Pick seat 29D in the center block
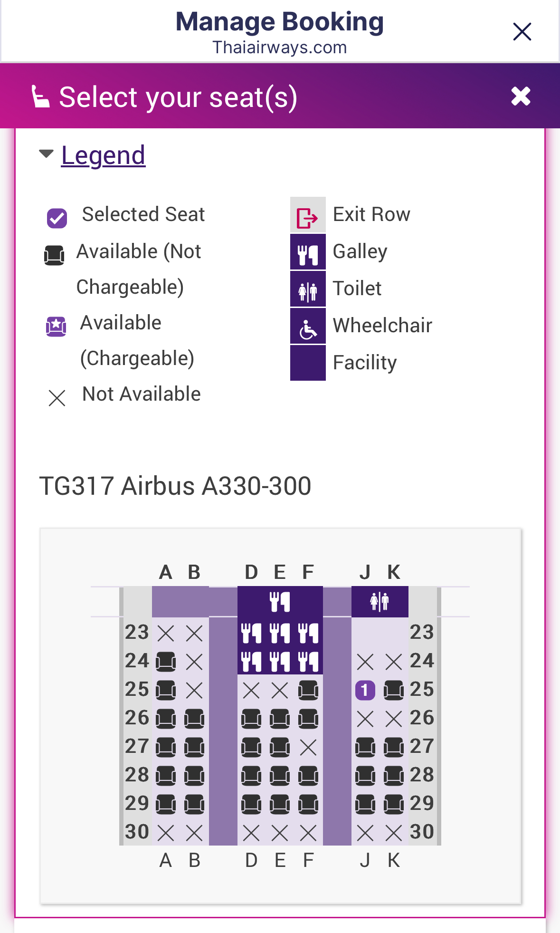 pyautogui.click(x=251, y=804)
